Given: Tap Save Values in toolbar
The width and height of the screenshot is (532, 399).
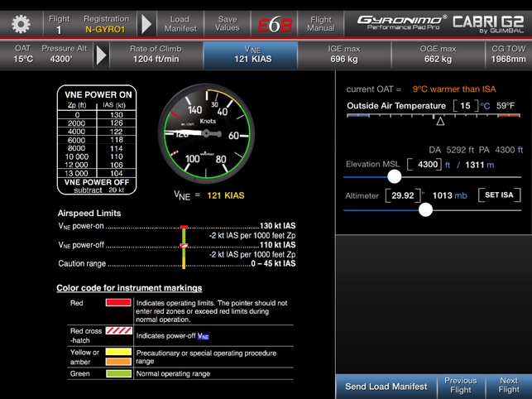Looking at the screenshot, I should point(228,24).
